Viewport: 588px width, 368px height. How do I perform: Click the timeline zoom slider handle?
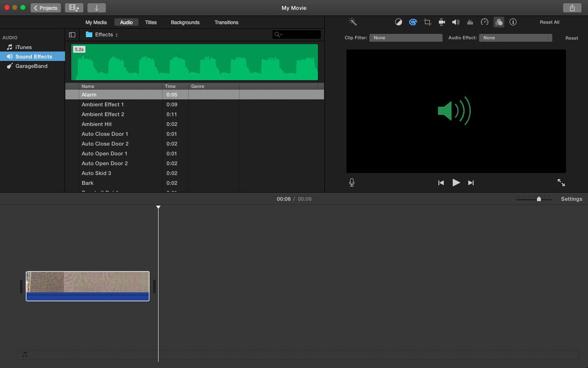[x=539, y=199]
